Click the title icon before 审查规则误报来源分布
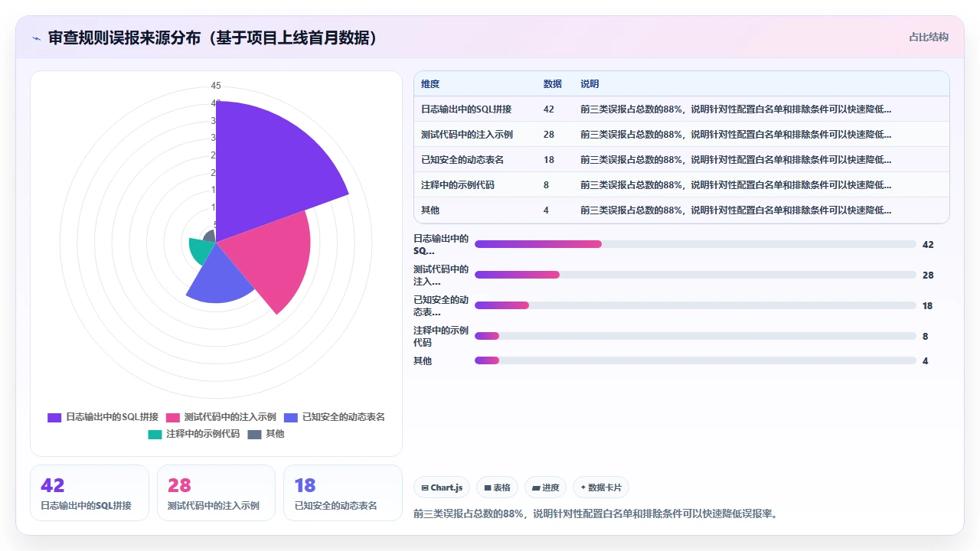Screen dimensions: 980x551 tap(36, 38)
